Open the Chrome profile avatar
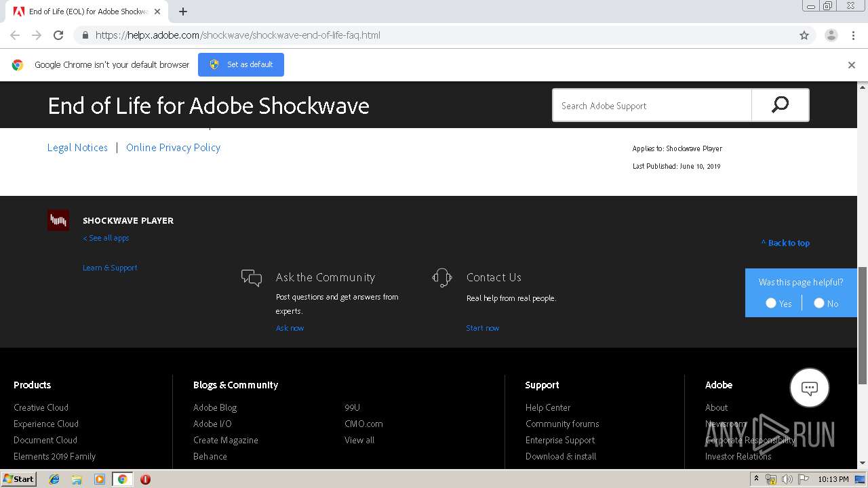The width and height of the screenshot is (868, 488). pos(831,35)
